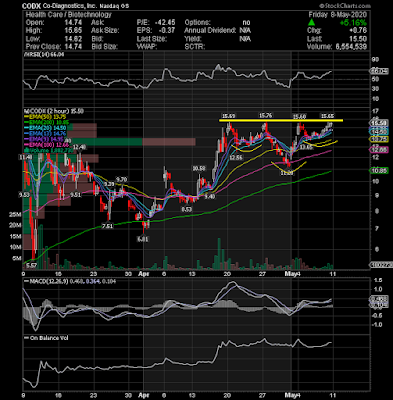
Task: Click the Prev Close label
Action: click(43, 47)
